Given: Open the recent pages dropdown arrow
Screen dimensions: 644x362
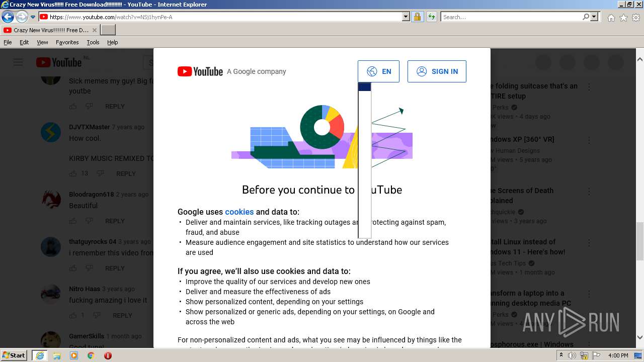Looking at the screenshot, I should (x=33, y=17).
